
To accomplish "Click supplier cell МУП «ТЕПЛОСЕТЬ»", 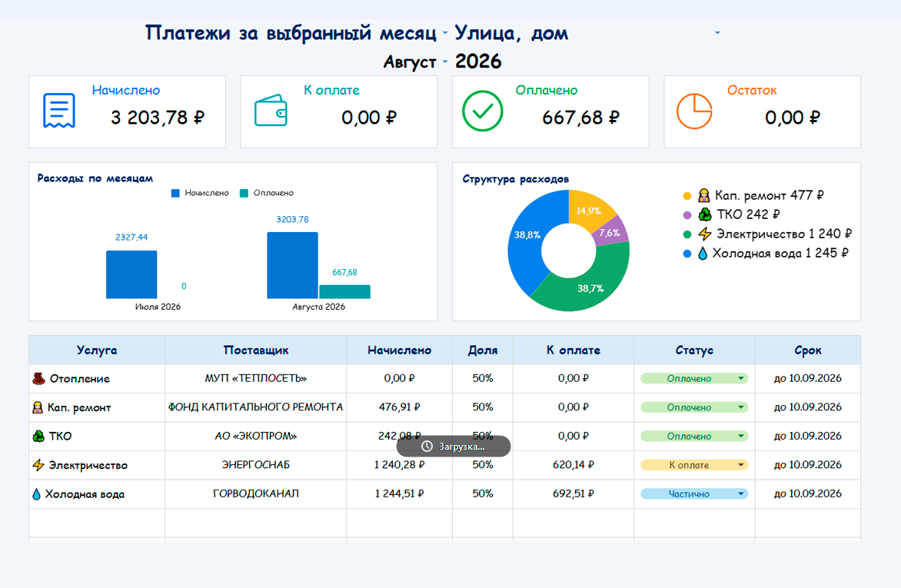I will pos(256,378).
